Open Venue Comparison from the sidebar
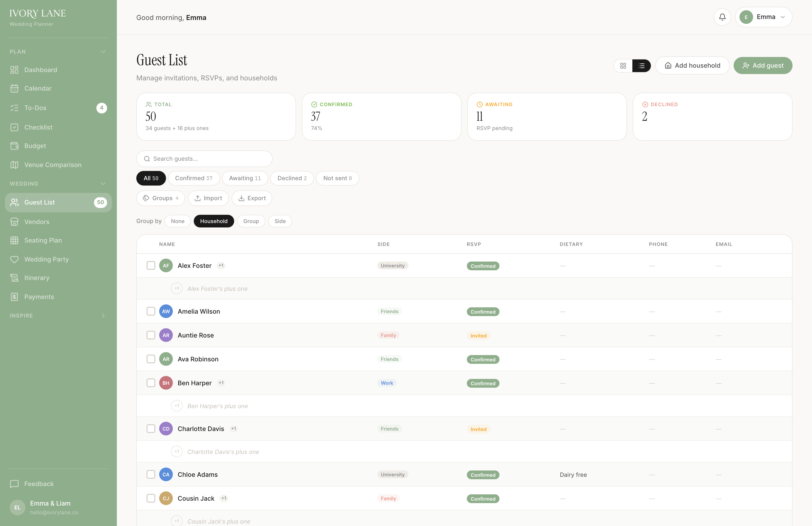 click(x=53, y=165)
